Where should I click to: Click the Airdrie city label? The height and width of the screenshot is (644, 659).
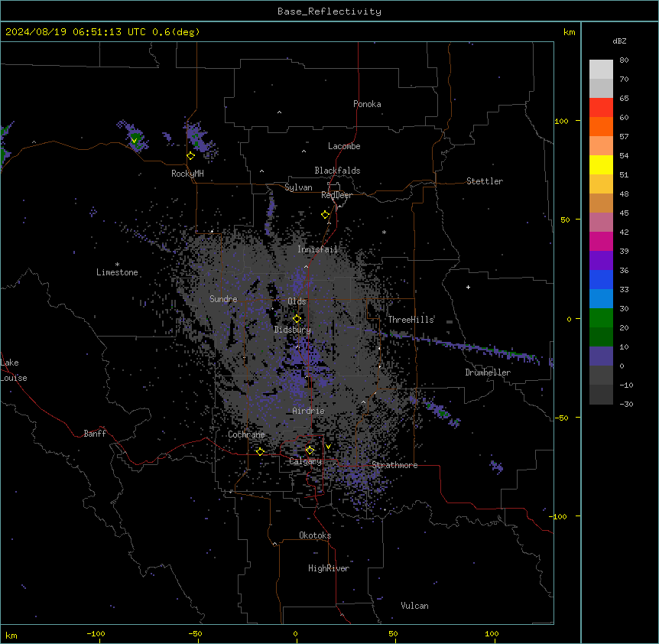point(308,411)
